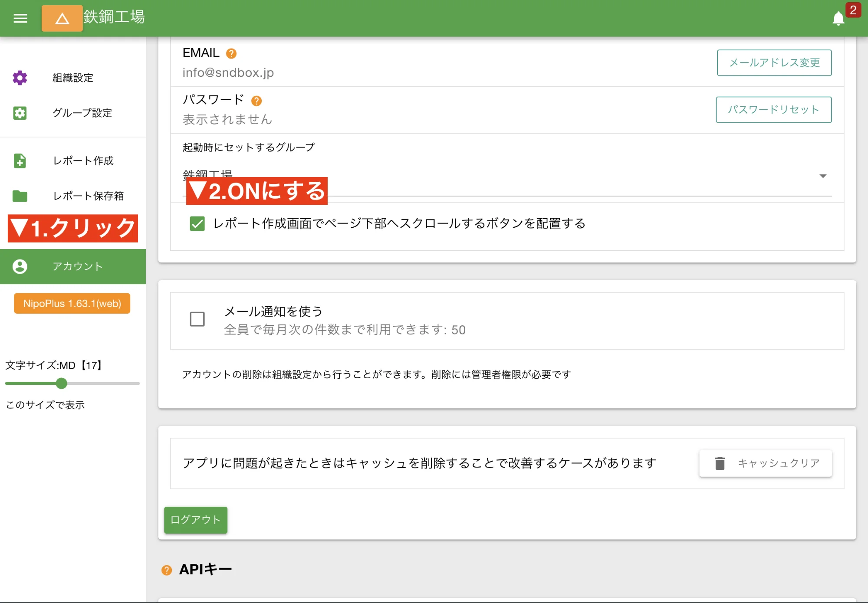Screen dimensions: 868x603
Task: Open the レポート保存箱 menu item
Action: coord(88,196)
